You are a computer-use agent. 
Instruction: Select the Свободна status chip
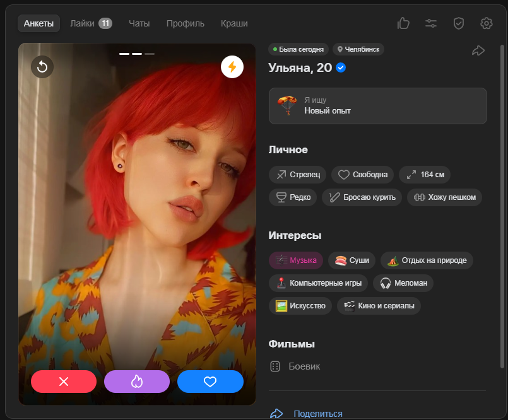coord(362,175)
